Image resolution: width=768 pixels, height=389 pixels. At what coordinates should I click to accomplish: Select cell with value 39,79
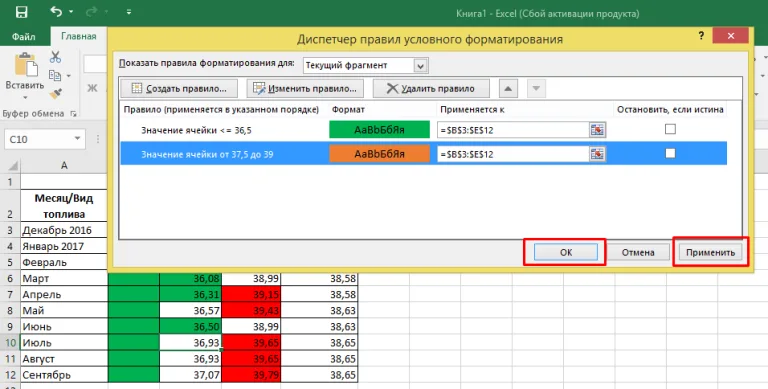[251, 375]
